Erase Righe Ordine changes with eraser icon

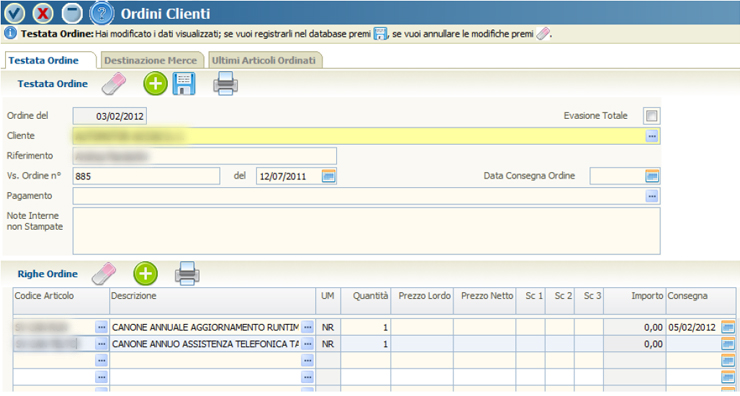point(103,274)
